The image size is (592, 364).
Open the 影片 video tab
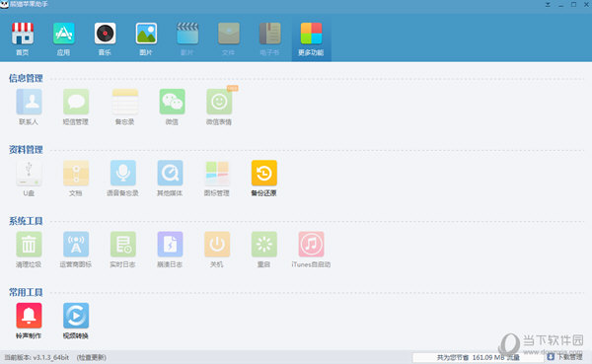click(x=187, y=38)
